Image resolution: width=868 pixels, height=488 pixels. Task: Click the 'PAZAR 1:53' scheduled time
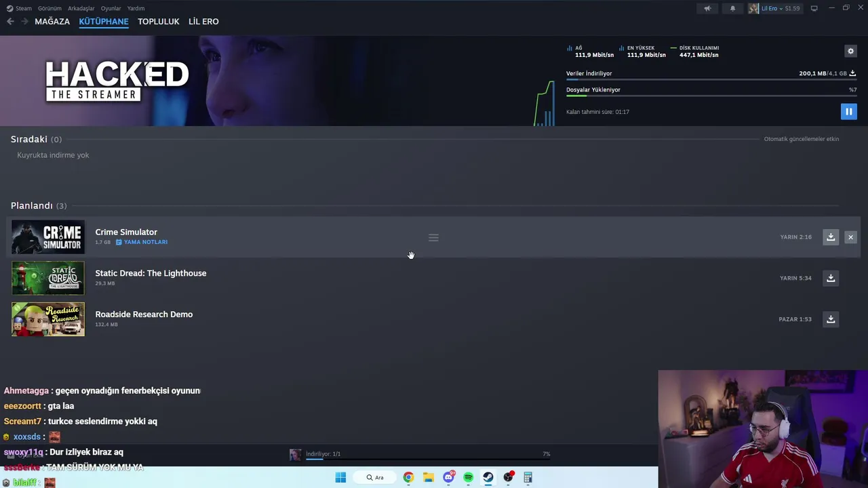point(795,319)
